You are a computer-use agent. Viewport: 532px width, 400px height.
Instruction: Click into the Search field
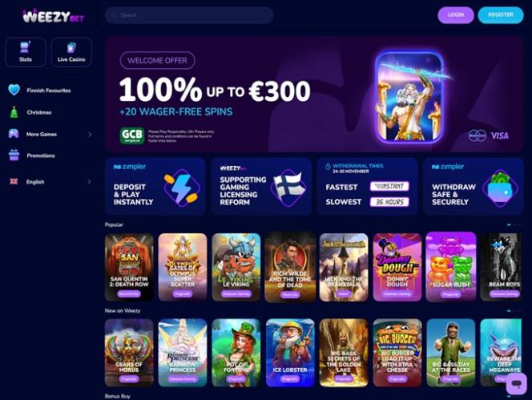pyautogui.click(x=189, y=15)
